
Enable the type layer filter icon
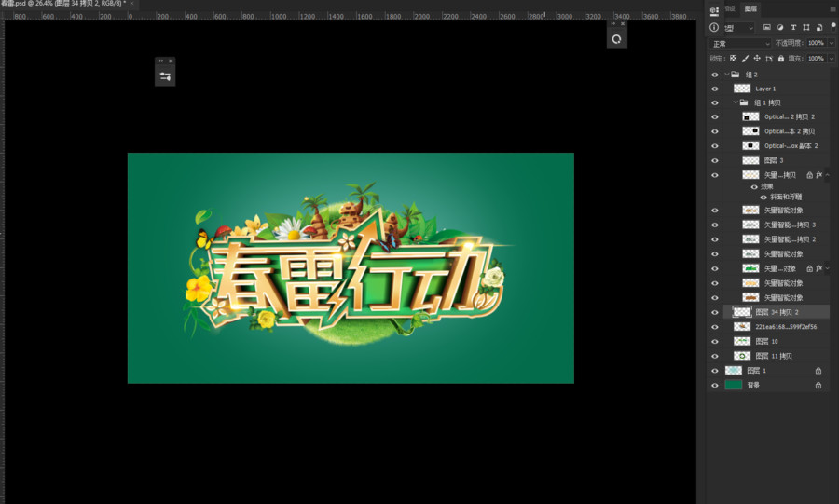tap(793, 27)
